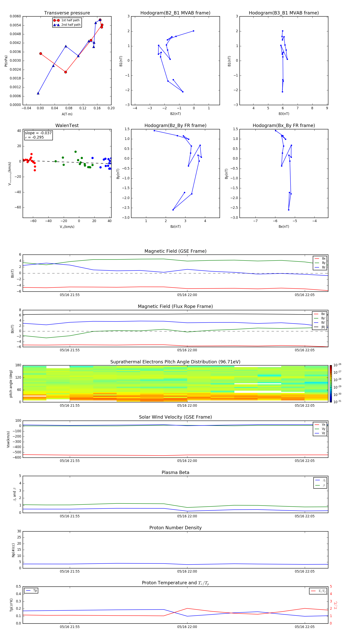351x644 pixels.
Task: Click the blue Np line in Proton Number Density plot
Action: [175, 564]
